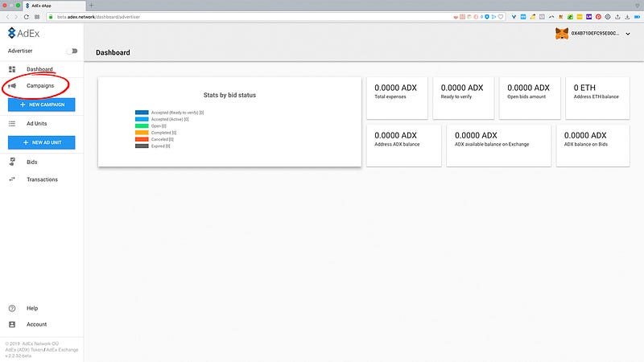The height and width of the screenshot is (362, 644).
Task: Click the Bids icon in sidebar
Action: [x=12, y=162]
